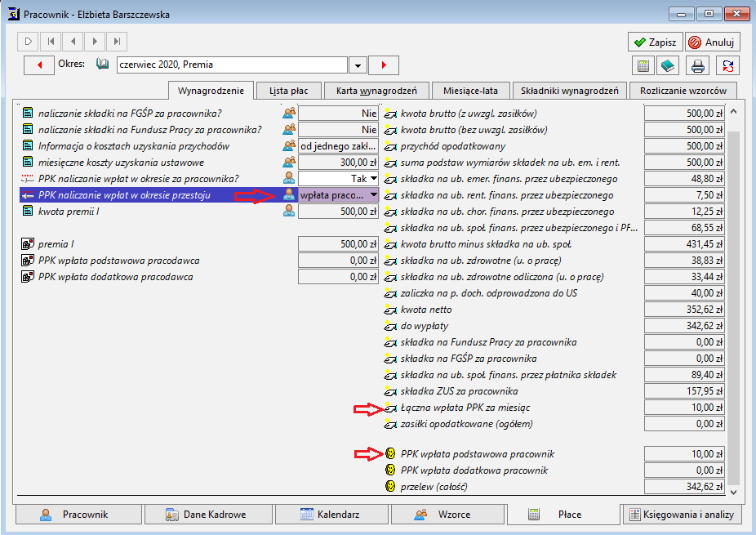This screenshot has height=535, width=756.
Task: Jump to the first record using the navigation arrow
Action: click(51, 42)
